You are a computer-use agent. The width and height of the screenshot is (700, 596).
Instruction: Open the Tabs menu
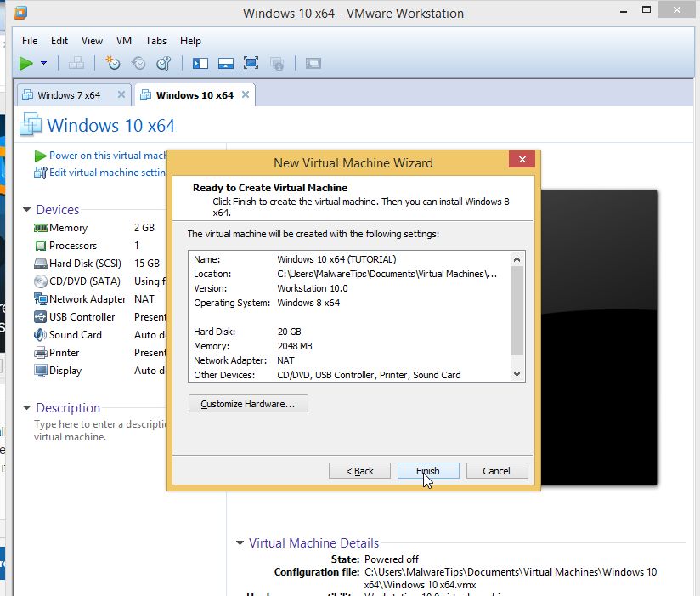tap(155, 41)
